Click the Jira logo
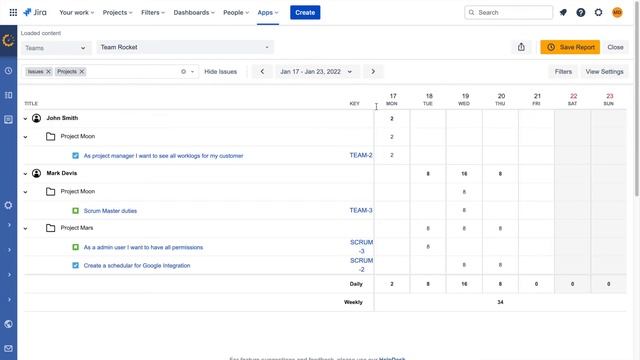The height and width of the screenshot is (360, 640). [x=35, y=12]
